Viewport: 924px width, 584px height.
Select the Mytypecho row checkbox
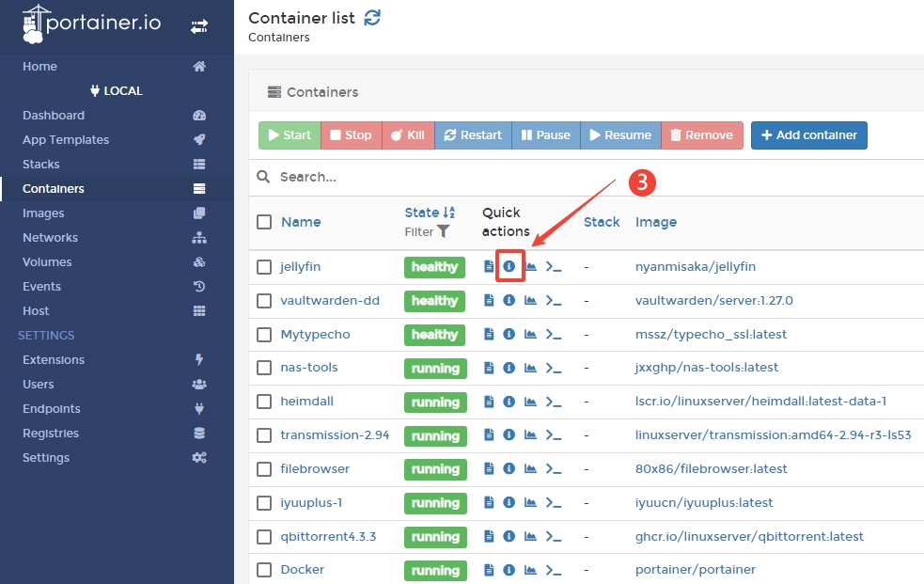(264, 335)
